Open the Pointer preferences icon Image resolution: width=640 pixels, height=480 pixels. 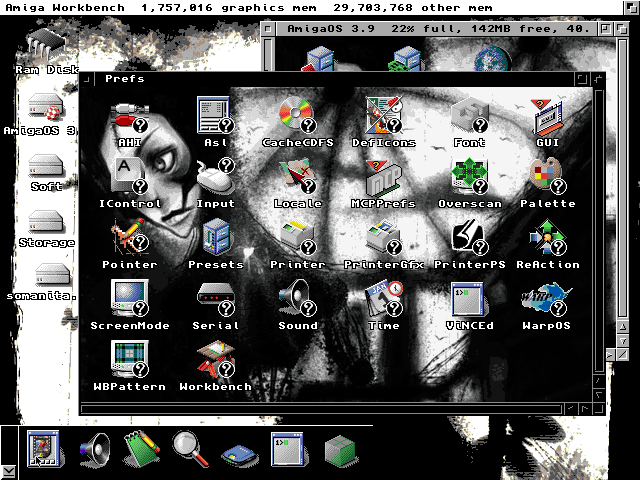coord(130,237)
